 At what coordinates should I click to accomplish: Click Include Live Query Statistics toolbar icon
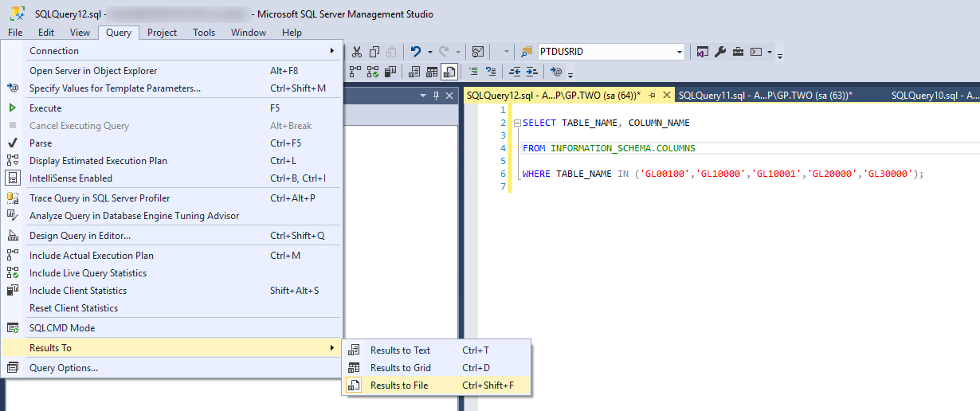(373, 72)
